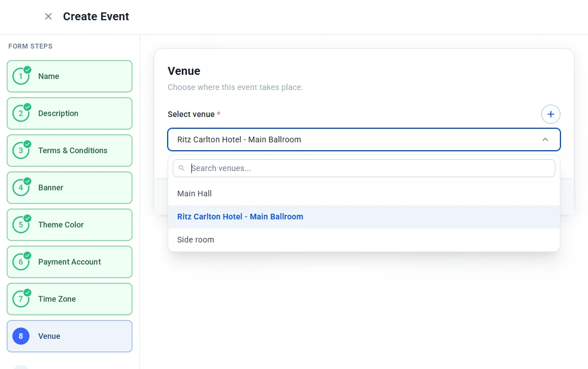The width and height of the screenshot is (588, 369).
Task: Click the Select venue label
Action: [x=191, y=114]
